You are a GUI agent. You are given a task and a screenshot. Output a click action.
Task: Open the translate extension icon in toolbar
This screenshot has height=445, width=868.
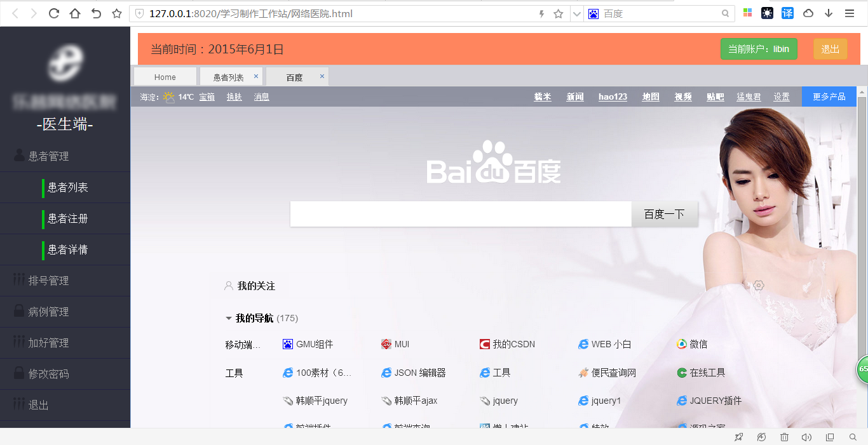coord(787,13)
